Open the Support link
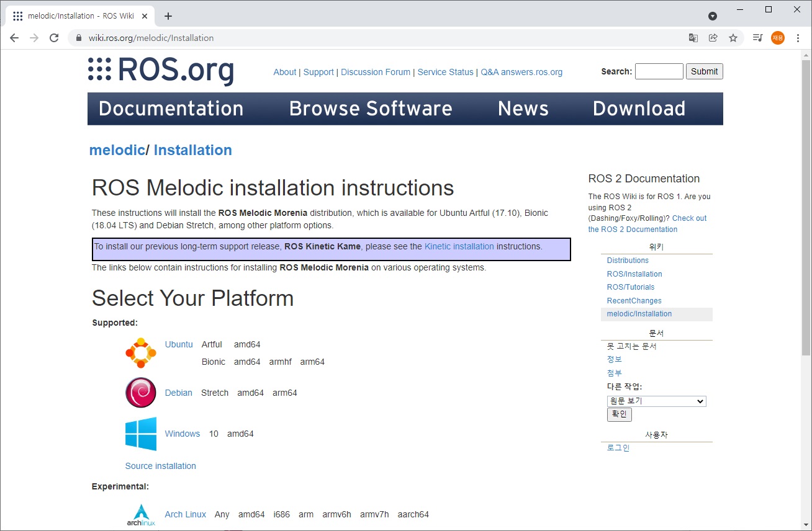The width and height of the screenshot is (812, 531). [318, 72]
